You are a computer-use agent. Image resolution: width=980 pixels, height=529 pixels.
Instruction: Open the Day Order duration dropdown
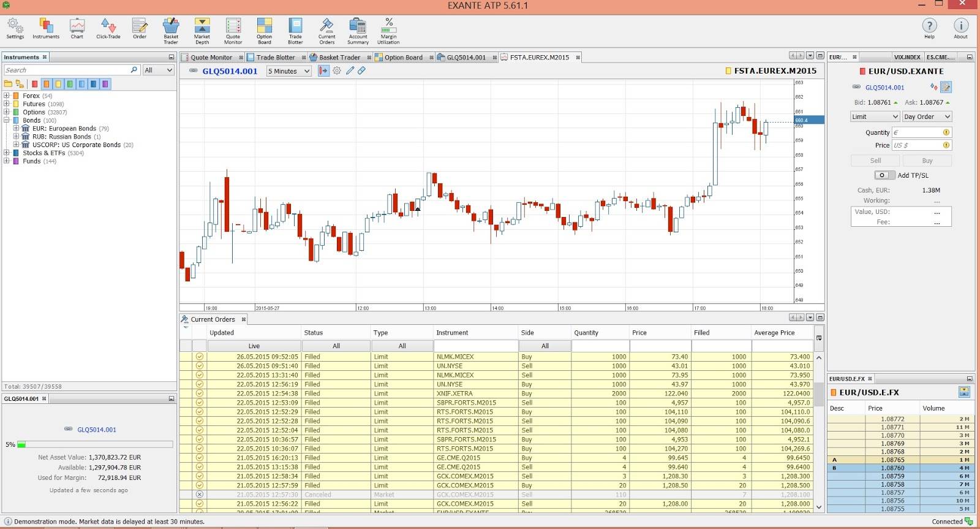(927, 116)
